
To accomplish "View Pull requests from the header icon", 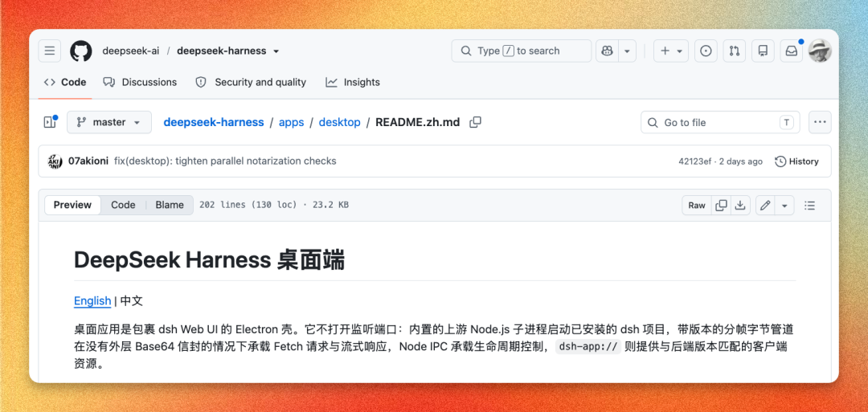I will (x=735, y=51).
